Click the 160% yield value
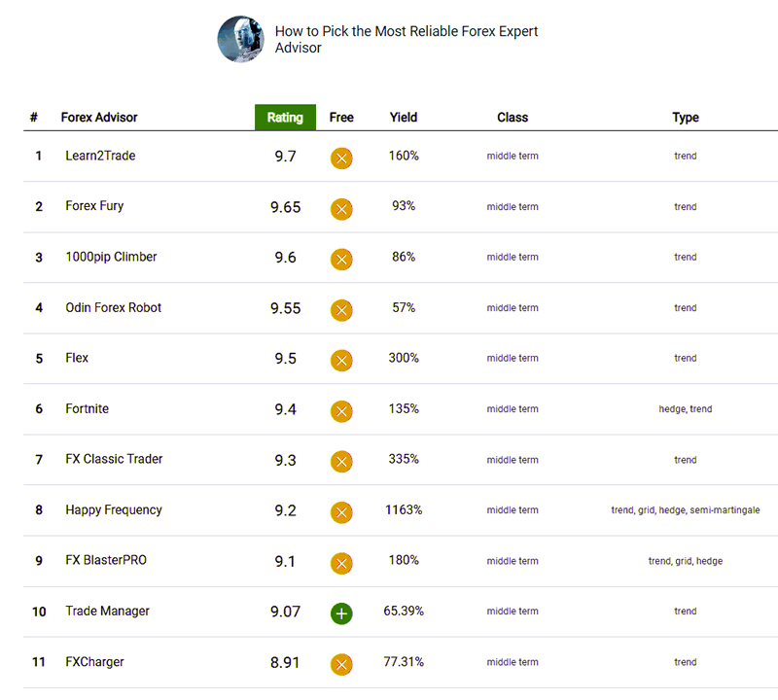This screenshot has height=700, width=778. [x=404, y=156]
